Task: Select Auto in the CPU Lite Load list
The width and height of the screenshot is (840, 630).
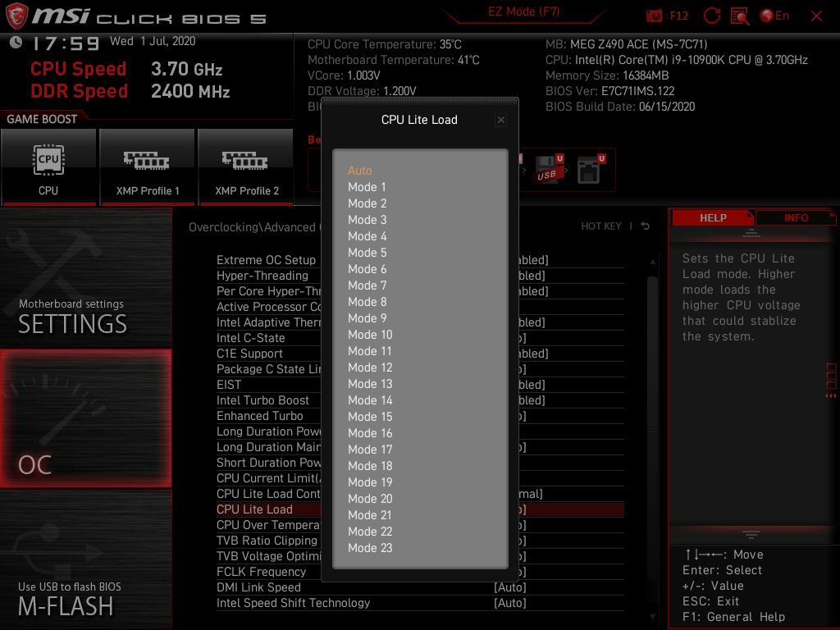Action: tap(360, 171)
